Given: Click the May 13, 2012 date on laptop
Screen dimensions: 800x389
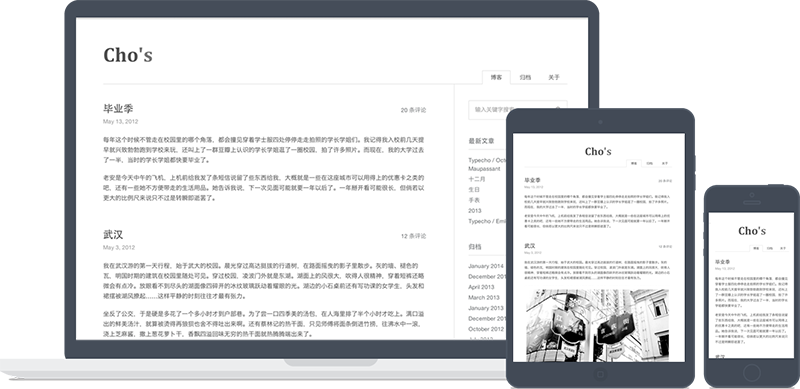Looking at the screenshot, I should (120, 121).
